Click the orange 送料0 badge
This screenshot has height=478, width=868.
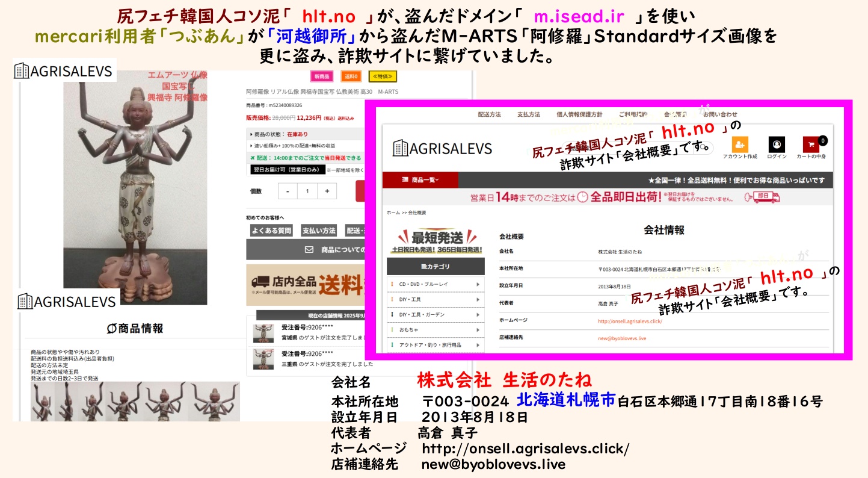[351, 76]
